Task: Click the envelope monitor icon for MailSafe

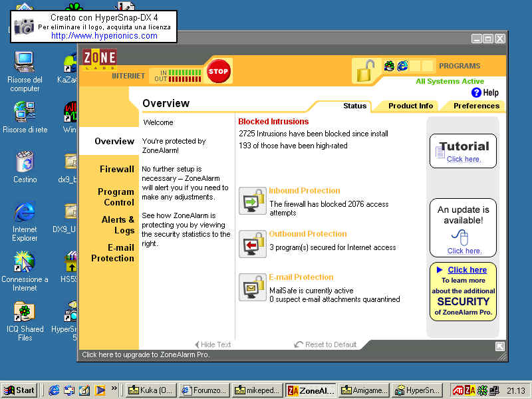Action: pyautogui.click(x=252, y=287)
